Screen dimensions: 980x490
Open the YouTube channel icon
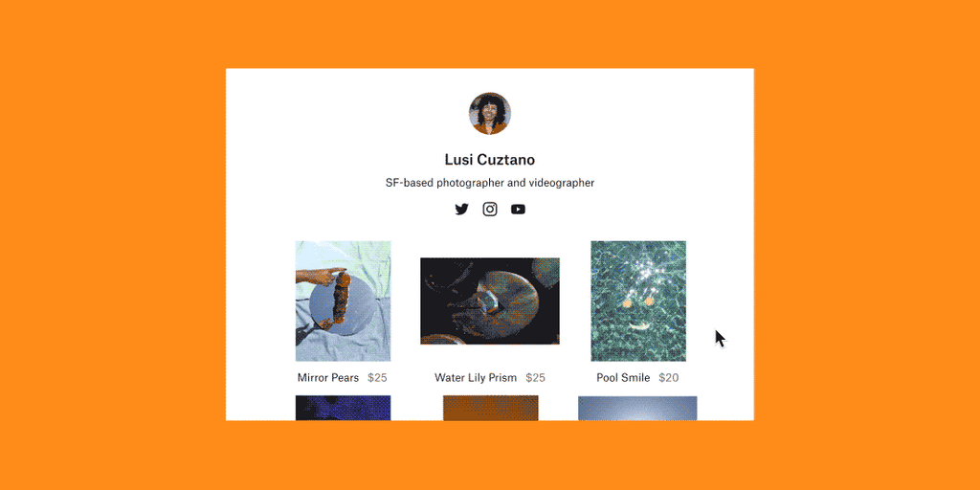tap(518, 210)
